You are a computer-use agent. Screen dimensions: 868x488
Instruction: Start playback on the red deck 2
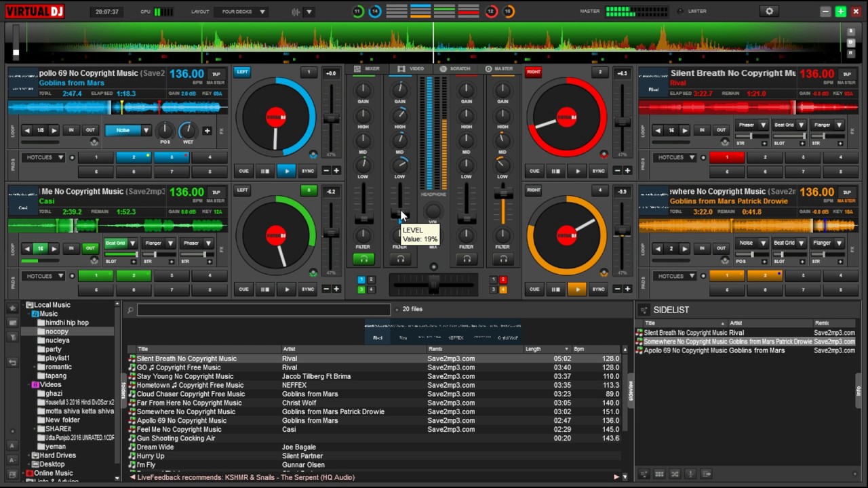(577, 171)
